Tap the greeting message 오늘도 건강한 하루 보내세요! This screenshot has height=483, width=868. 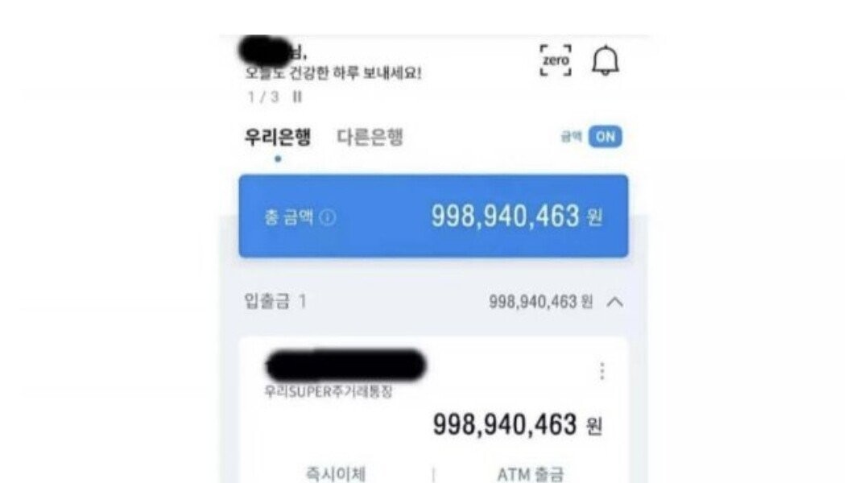(x=333, y=72)
